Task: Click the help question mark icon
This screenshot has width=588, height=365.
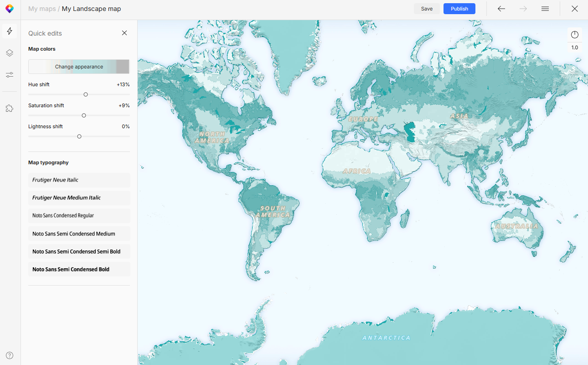Action: [10, 355]
